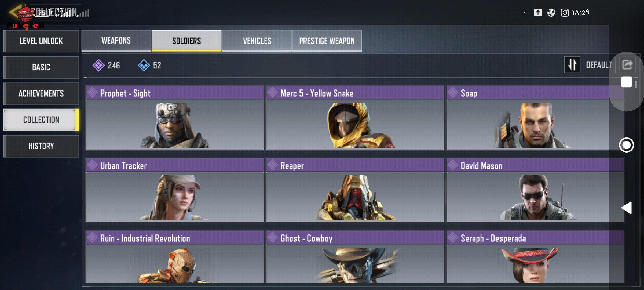Screen dimensions: 644x290
Task: Click the sort order arrows icon
Action: coord(572,65)
